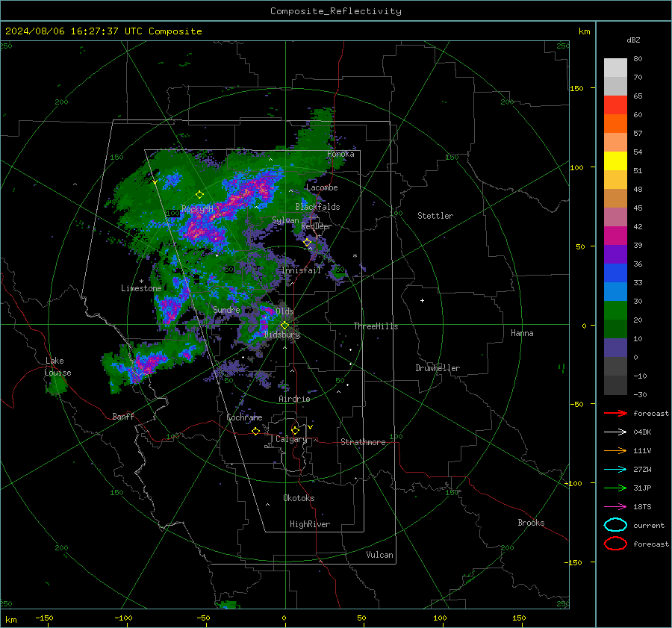Click the yellow diamond marker below Cochrane
The width and height of the screenshot is (672, 628).
255,432
